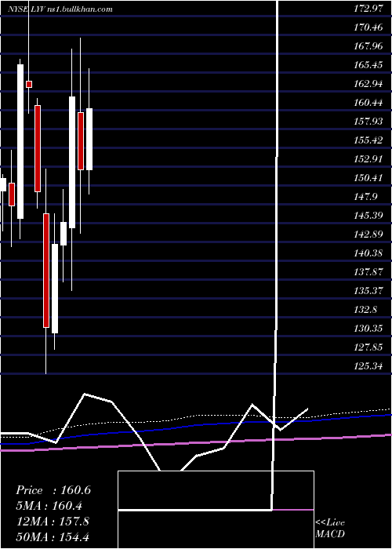Click the 50MA : 154.4 readout

pyautogui.click(x=53, y=537)
